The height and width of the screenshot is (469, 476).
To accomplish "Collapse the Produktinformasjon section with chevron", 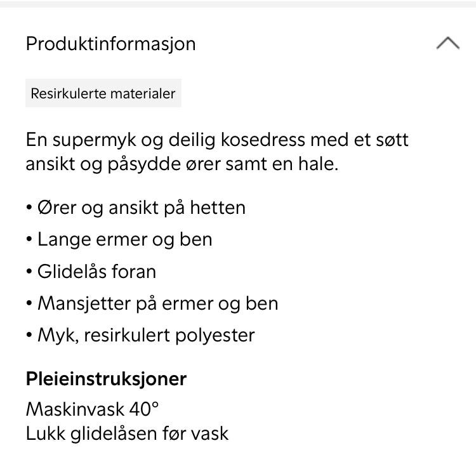I will 448,44.
